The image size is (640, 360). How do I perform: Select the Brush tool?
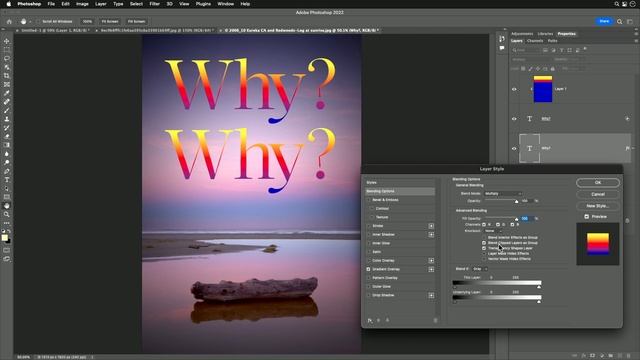[x=7, y=110]
